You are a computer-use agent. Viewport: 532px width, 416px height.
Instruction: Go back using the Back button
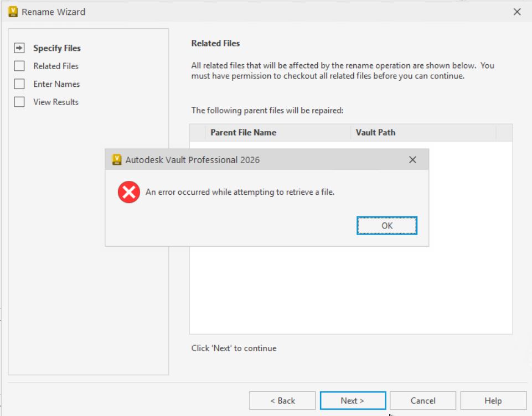(x=282, y=400)
